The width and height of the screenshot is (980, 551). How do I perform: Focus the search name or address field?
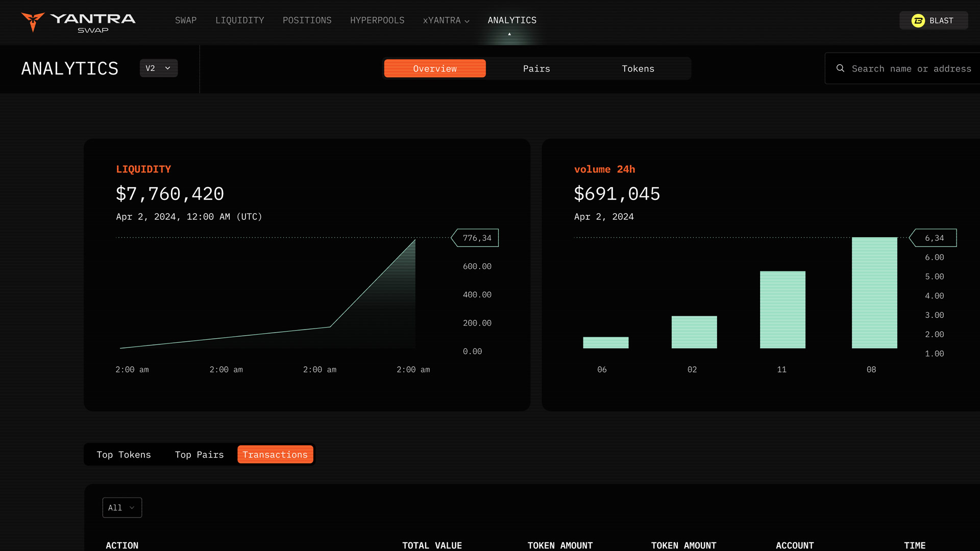coord(911,68)
